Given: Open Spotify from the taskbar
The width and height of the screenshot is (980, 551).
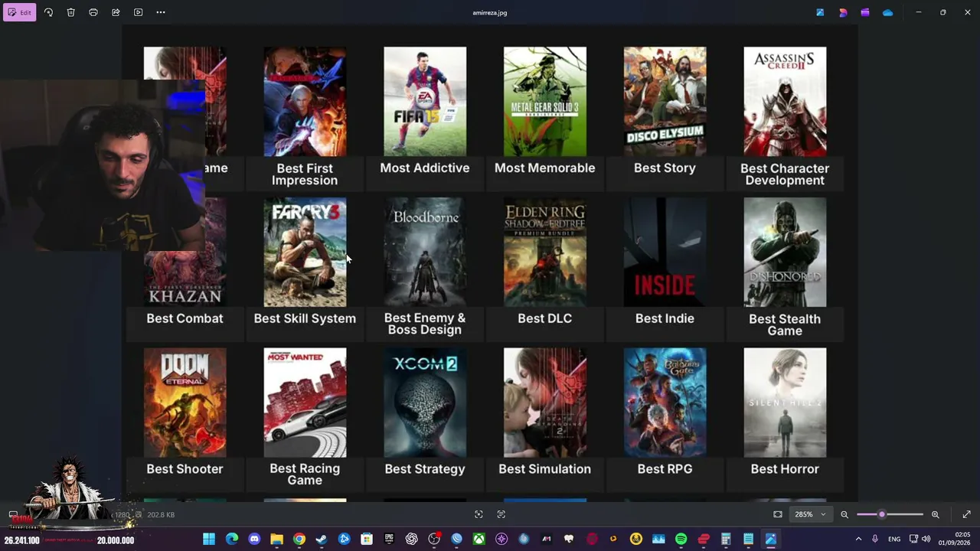Looking at the screenshot, I should click(x=681, y=539).
